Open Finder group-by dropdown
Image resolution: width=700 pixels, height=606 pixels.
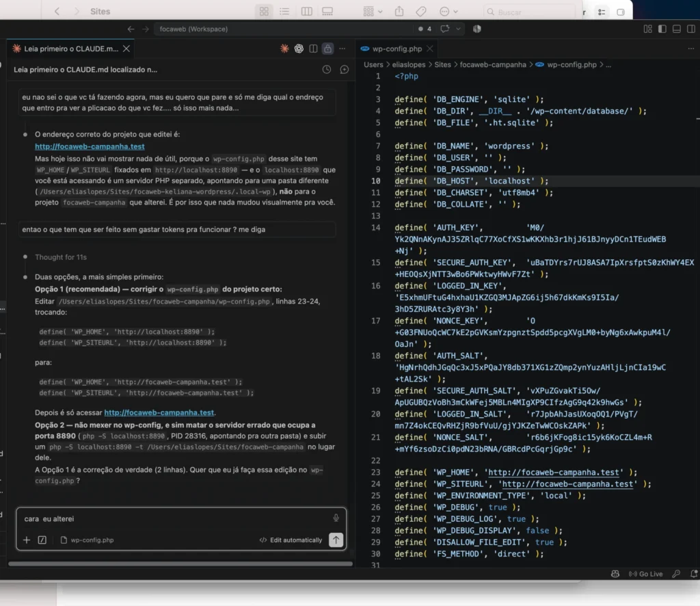coord(373,11)
